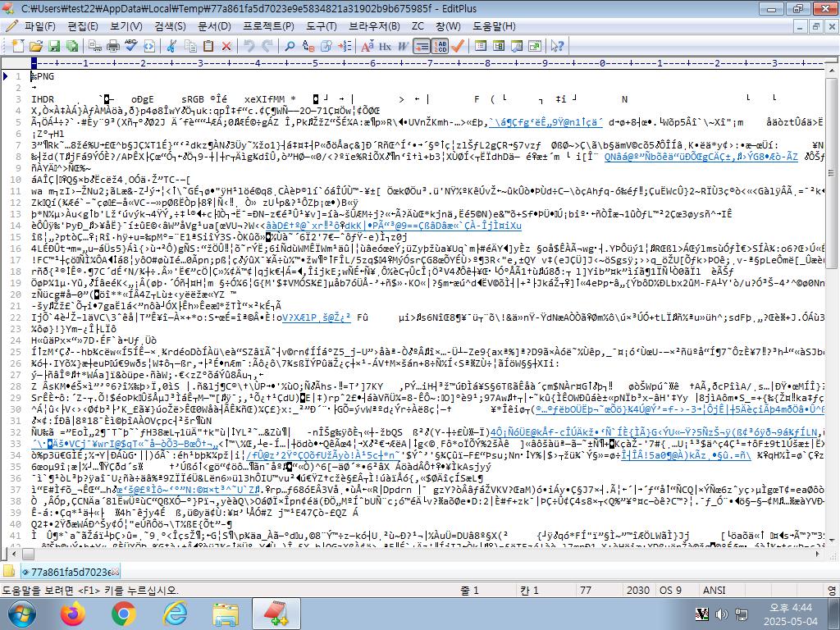Click the '줄 1' status bar entry
Viewport: 840px width, 630px height.
469,590
